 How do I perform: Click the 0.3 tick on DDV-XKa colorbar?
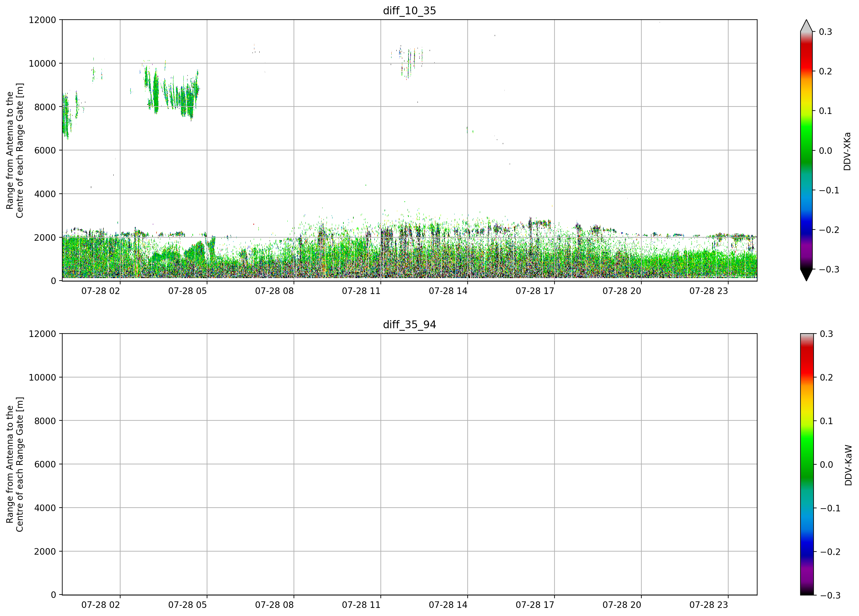(x=826, y=32)
